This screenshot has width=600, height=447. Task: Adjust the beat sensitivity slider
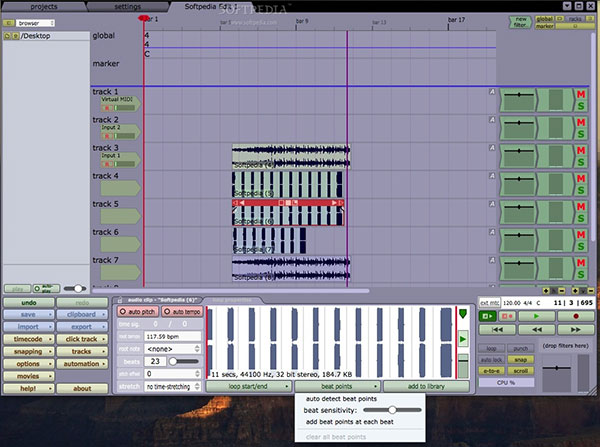click(392, 410)
